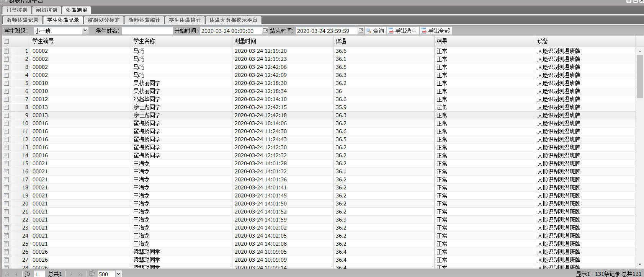This screenshot has width=644, height=277.
Task: Open the 结束时间 calendar picker icon
Action: [x=361, y=31]
